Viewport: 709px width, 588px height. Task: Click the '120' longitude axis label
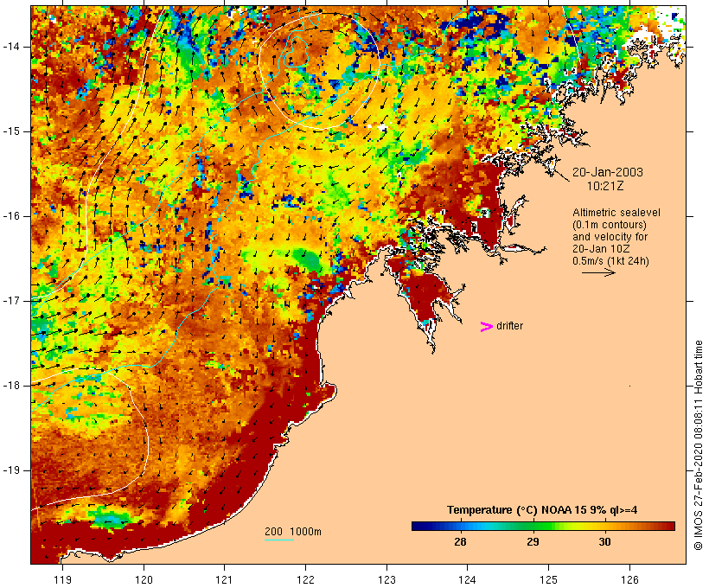[144, 579]
